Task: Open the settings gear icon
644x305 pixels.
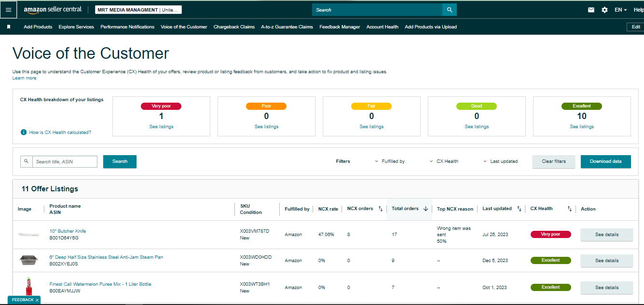Action: (x=604, y=10)
